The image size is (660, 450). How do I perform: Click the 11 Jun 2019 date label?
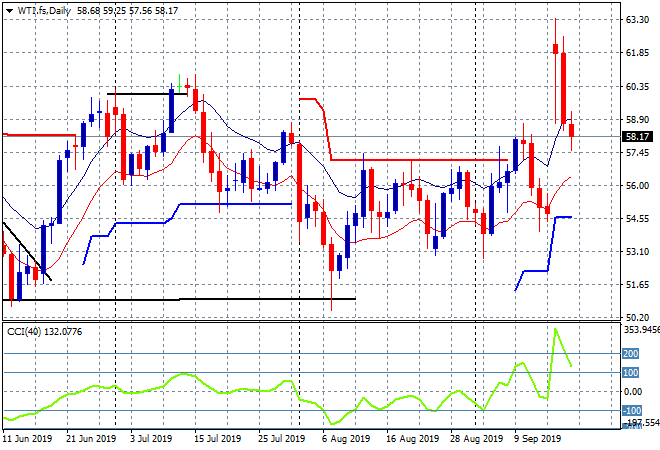tap(27, 439)
